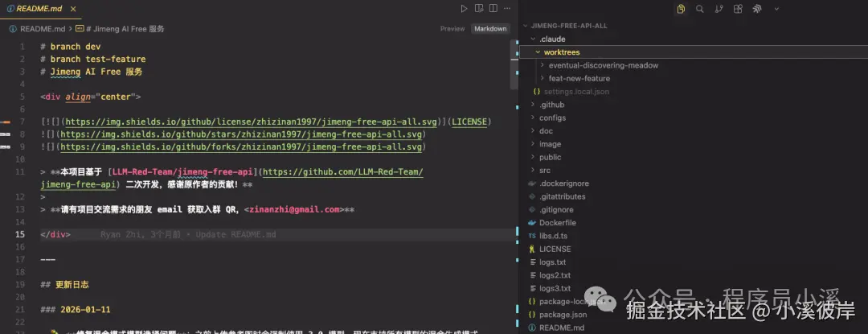Follow the license shields.io badge URL
The height and width of the screenshot is (334, 868).
click(252, 122)
